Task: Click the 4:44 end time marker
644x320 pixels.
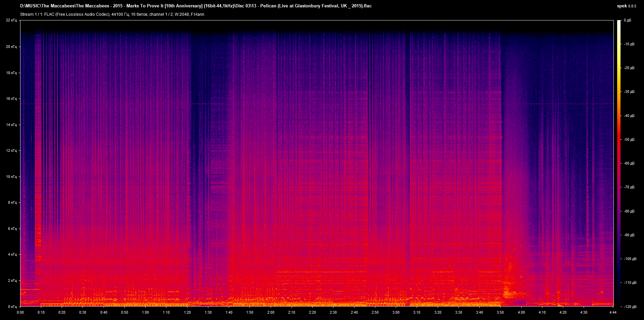Action: pos(613,312)
